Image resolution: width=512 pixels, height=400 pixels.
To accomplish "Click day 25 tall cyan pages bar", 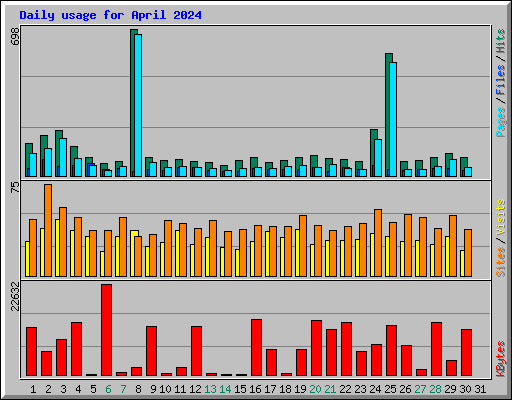I will pyautogui.click(x=393, y=119).
